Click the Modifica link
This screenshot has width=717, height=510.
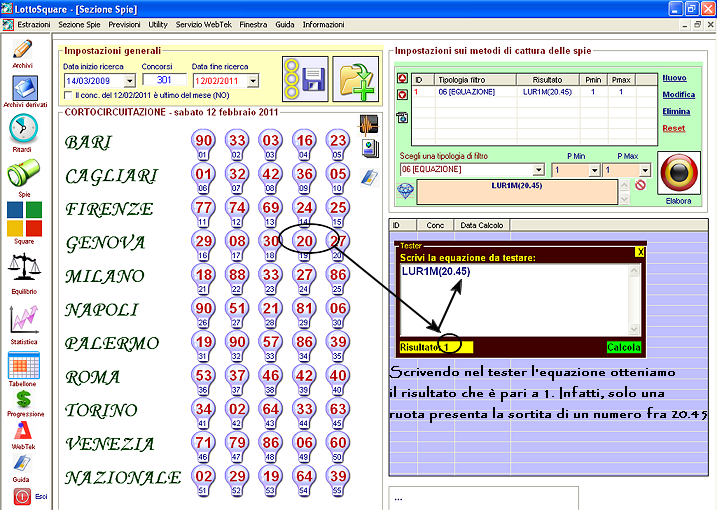[679, 95]
